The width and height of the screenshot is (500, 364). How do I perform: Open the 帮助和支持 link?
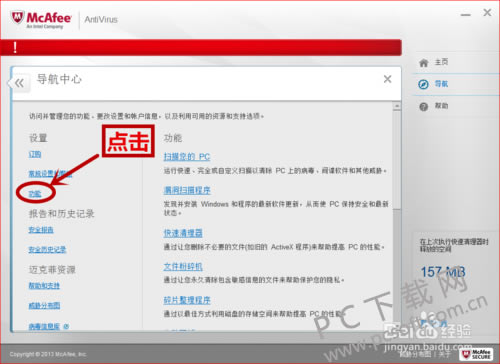pos(44,286)
